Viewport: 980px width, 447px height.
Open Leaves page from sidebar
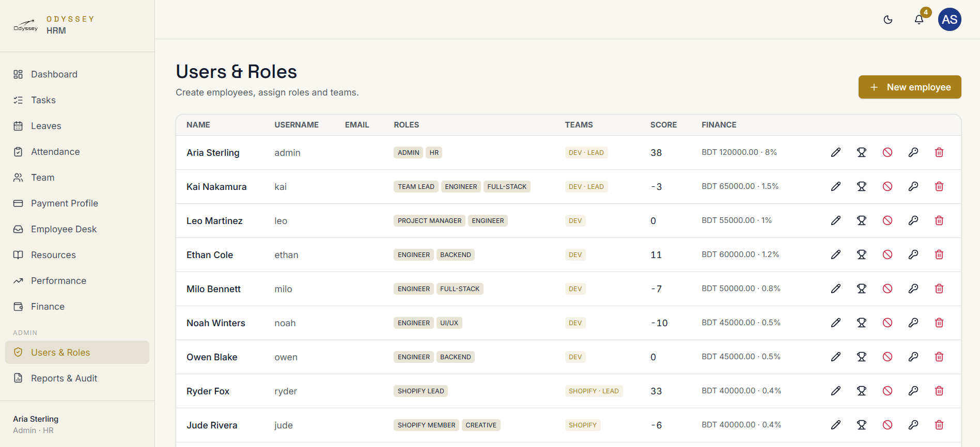(77, 126)
